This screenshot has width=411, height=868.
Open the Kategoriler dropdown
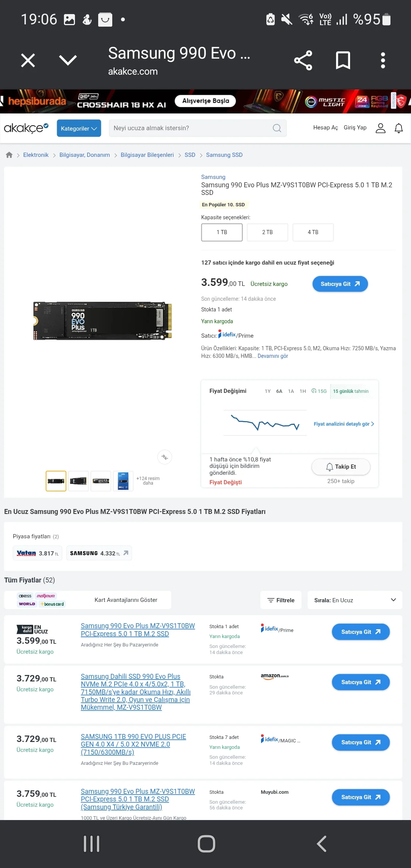coord(79,128)
